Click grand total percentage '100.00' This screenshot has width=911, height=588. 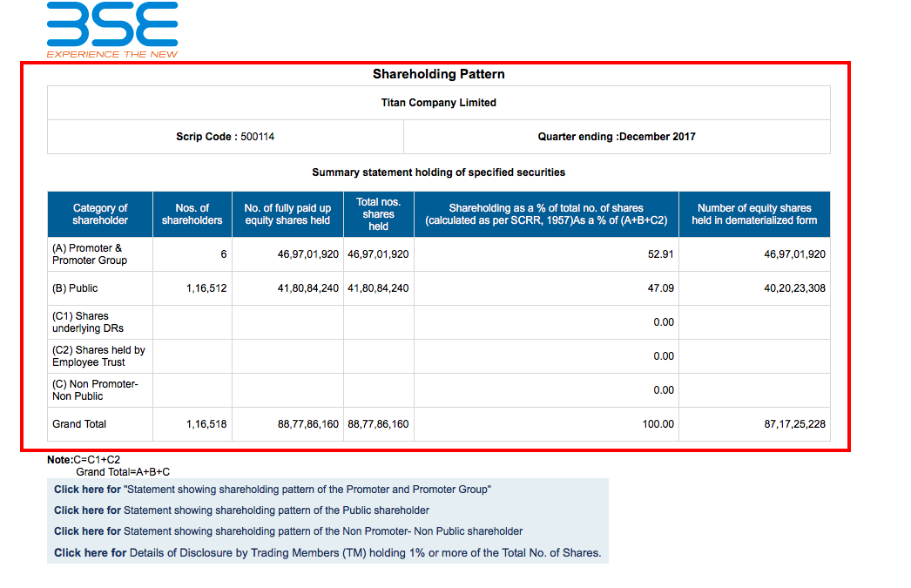tap(658, 424)
